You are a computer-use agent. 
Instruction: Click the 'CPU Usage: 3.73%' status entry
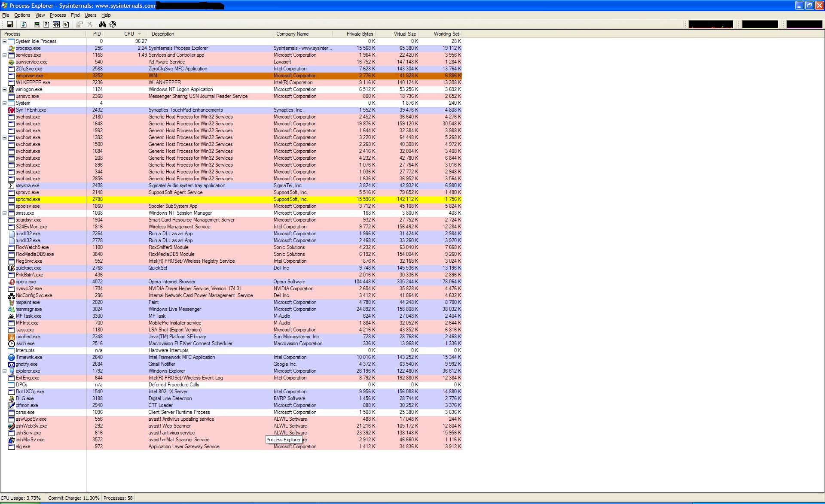(21, 498)
